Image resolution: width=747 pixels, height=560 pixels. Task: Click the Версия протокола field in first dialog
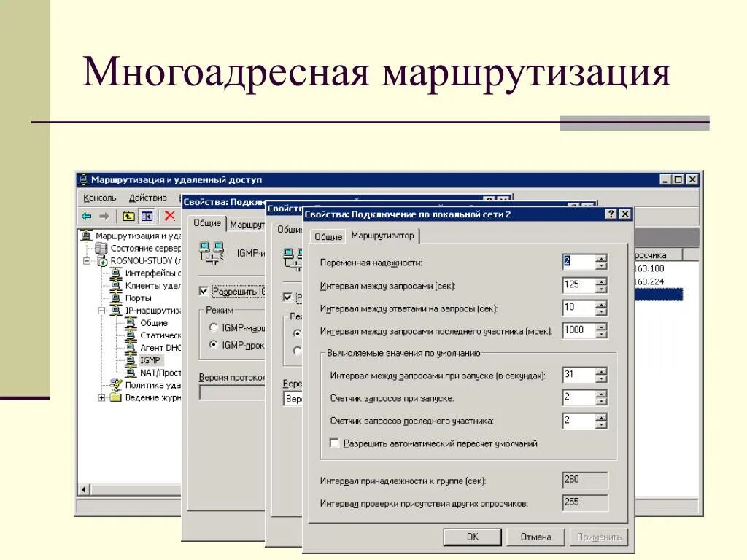[x=232, y=392]
